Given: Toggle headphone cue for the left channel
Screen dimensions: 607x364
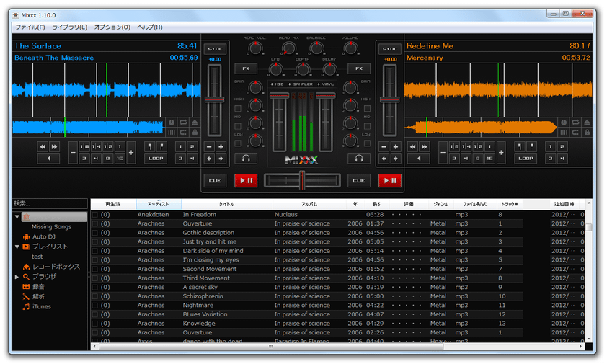Looking at the screenshot, I should click(x=246, y=159).
